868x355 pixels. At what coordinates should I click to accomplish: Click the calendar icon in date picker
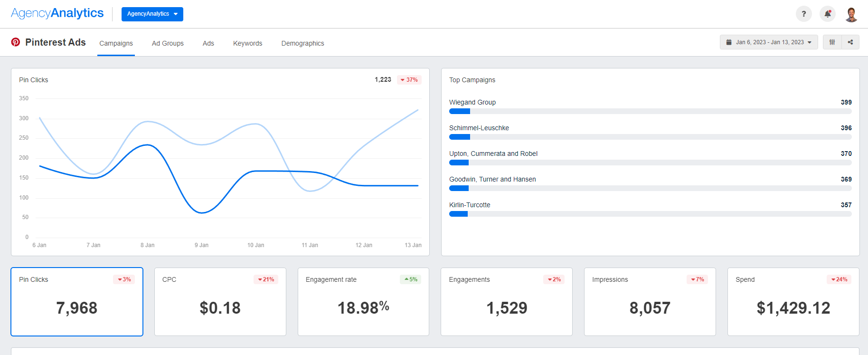729,42
